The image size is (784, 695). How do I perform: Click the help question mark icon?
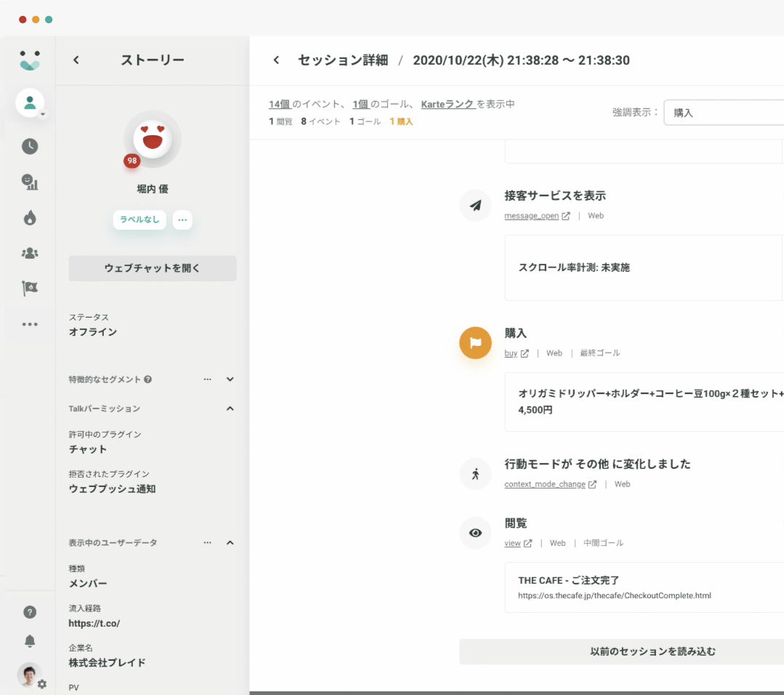coord(29,611)
